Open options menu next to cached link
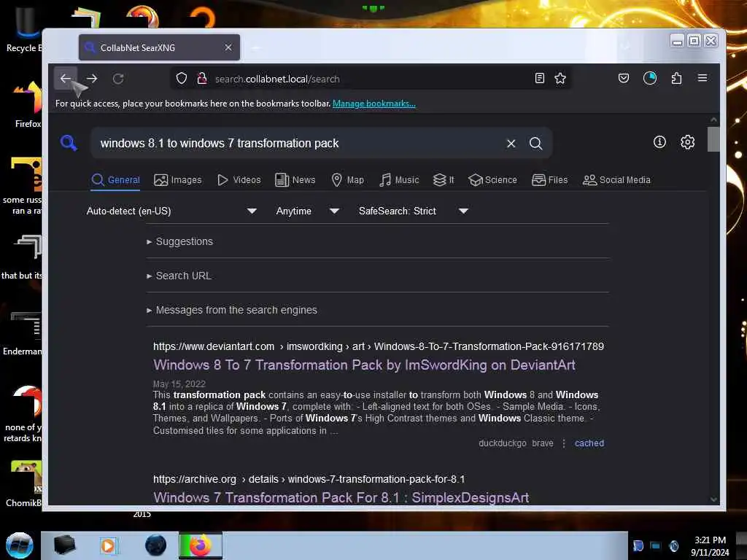 [564, 443]
